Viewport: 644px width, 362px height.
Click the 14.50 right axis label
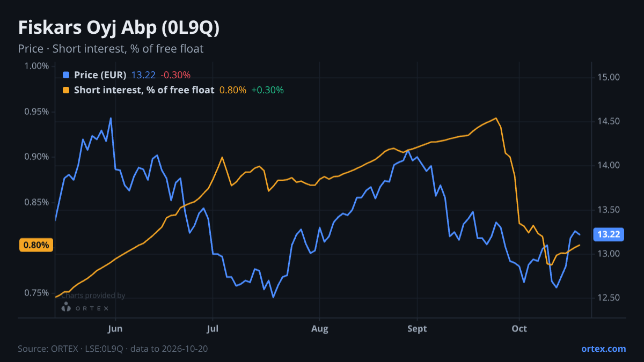pos(609,121)
